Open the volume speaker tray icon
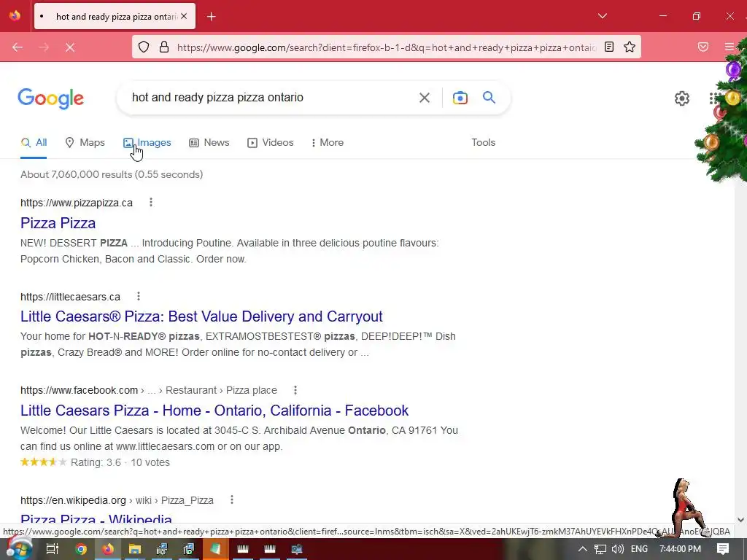The image size is (747, 560). [618, 549]
